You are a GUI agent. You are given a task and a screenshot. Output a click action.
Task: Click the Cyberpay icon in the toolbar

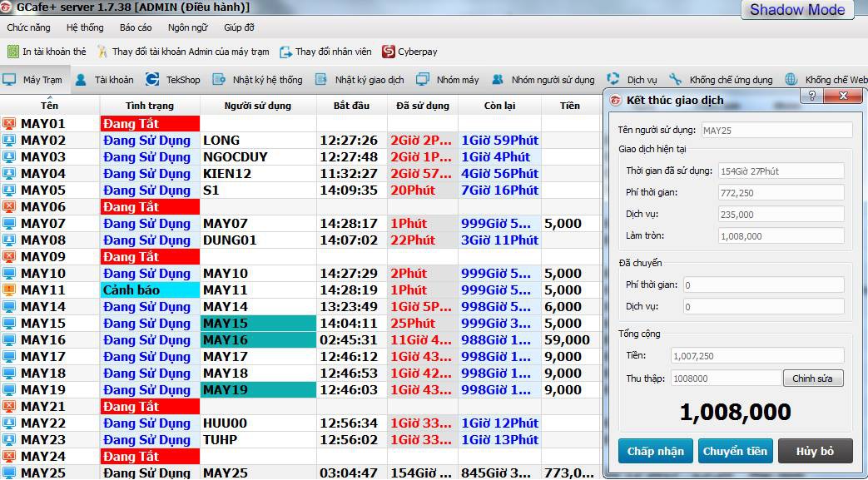point(388,52)
